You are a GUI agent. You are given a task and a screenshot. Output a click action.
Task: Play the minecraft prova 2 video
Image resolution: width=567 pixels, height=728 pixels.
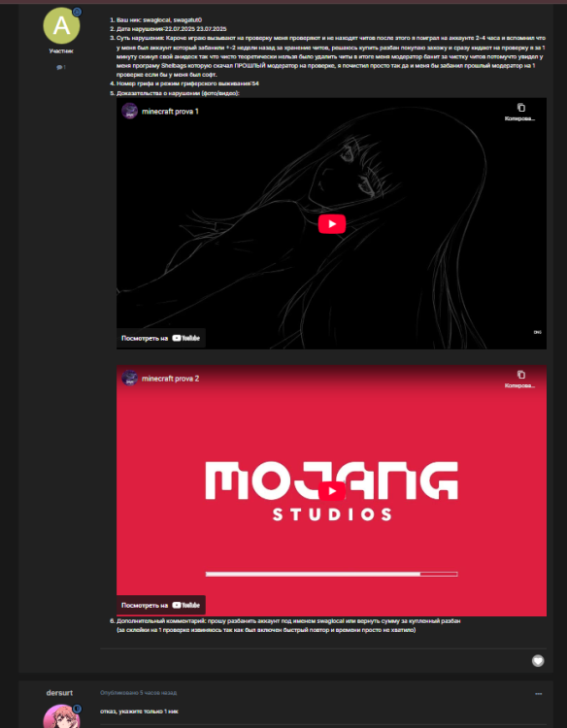coord(332,491)
